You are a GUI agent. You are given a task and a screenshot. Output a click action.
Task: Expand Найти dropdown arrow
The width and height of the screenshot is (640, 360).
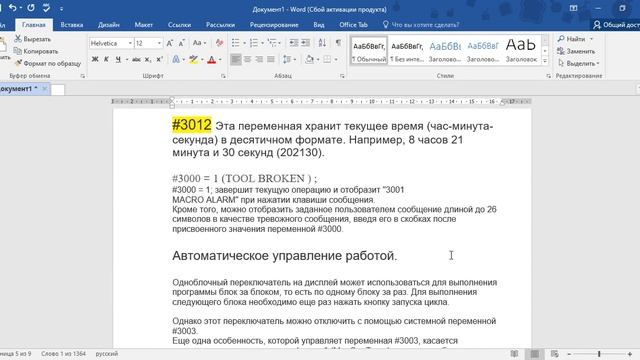(591, 39)
